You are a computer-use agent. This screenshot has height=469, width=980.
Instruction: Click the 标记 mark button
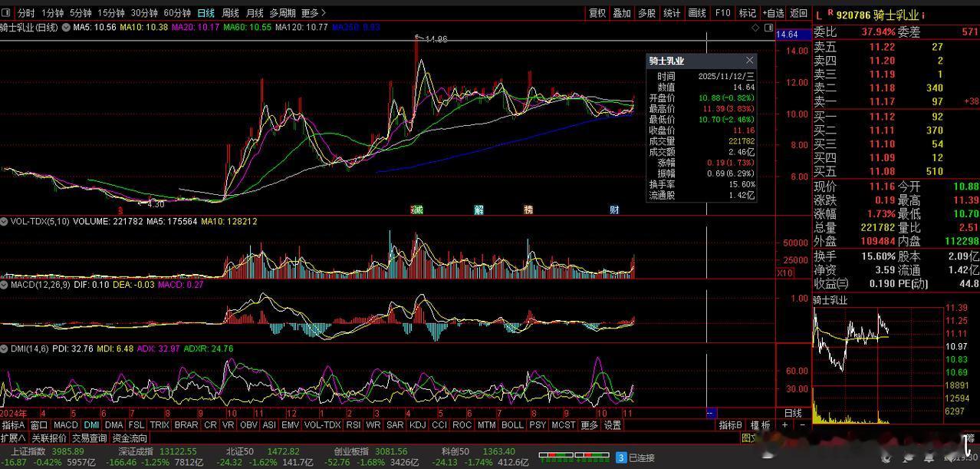[x=747, y=13]
